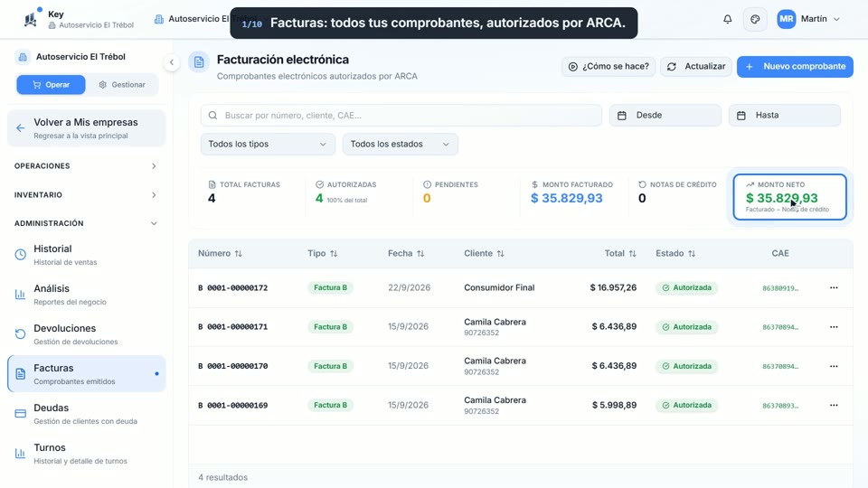Click the Historial clock icon
The image size is (868, 488).
21,255
